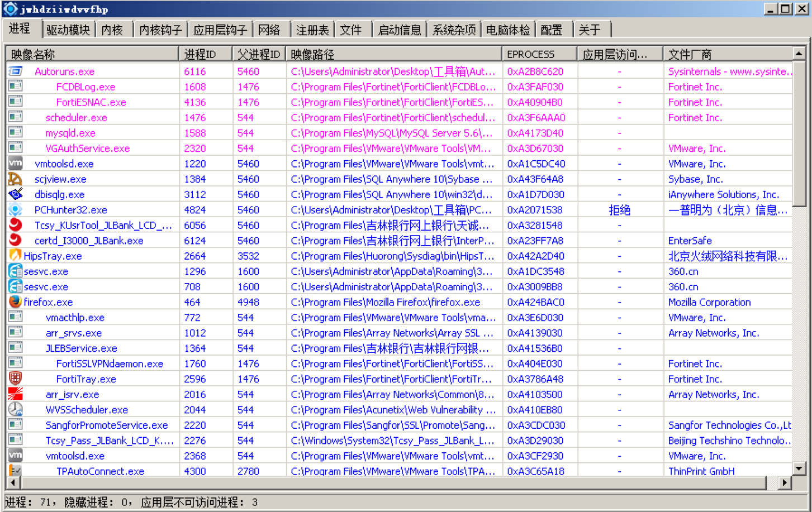
Task: Click the WVSScheduler.exe clock icon
Action: pyautogui.click(x=16, y=409)
